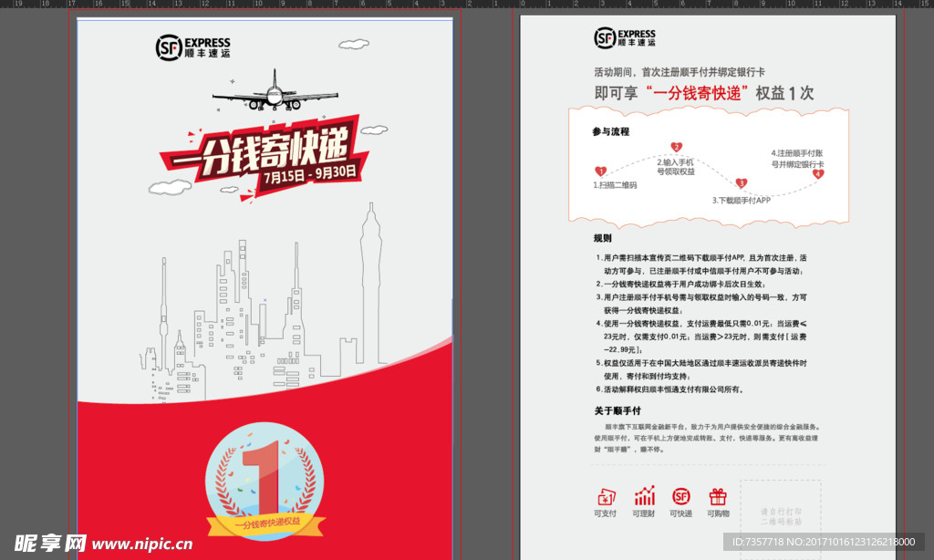This screenshot has height=560, width=934.
Task: Click the "可支付" label
Action: coord(606,513)
